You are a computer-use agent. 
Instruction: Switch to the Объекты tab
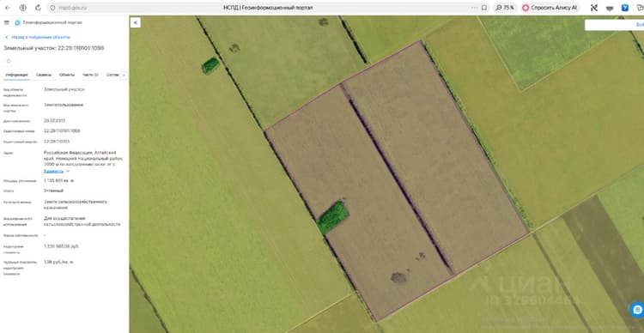(67, 75)
